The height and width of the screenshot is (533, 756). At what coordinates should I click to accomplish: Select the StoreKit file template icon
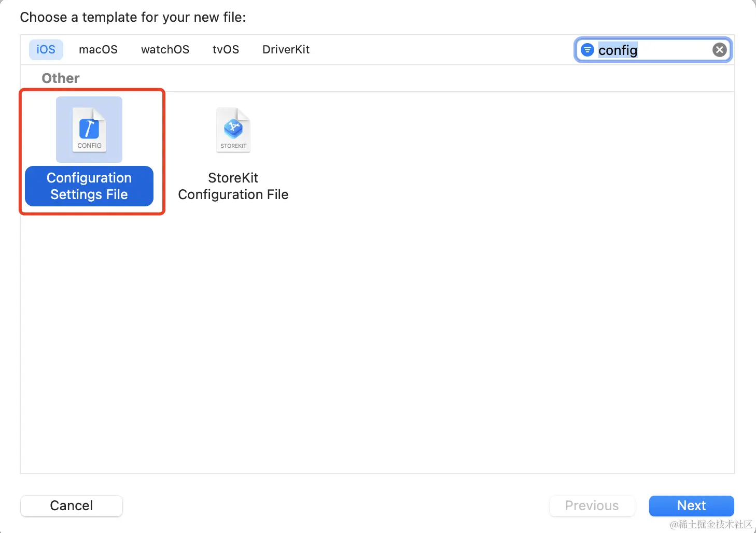tap(233, 130)
